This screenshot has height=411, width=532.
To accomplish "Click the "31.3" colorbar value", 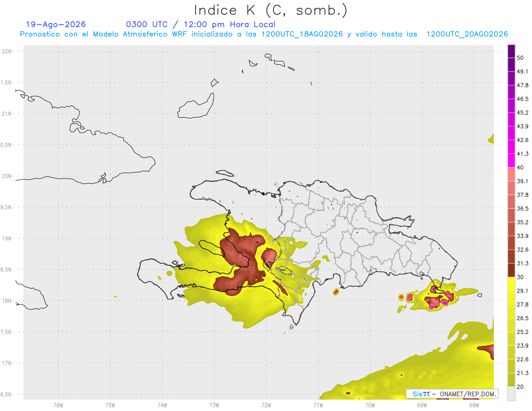I will tap(522, 263).
